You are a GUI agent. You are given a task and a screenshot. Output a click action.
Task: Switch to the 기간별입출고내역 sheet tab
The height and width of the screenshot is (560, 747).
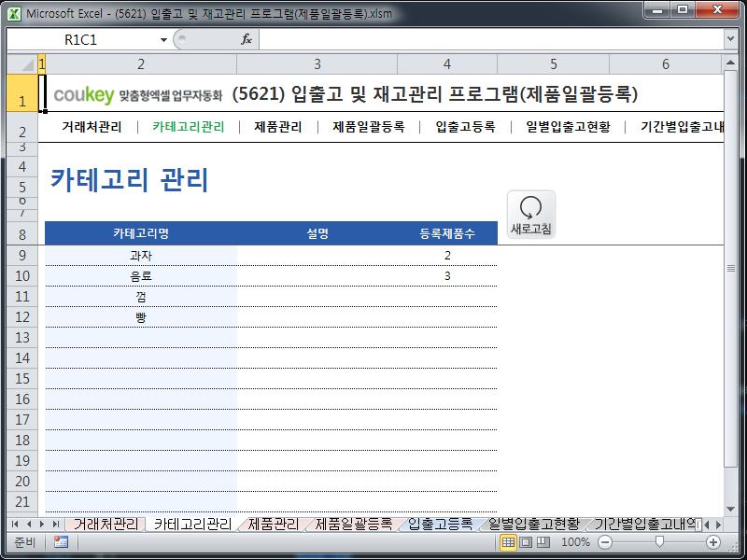pos(644,524)
